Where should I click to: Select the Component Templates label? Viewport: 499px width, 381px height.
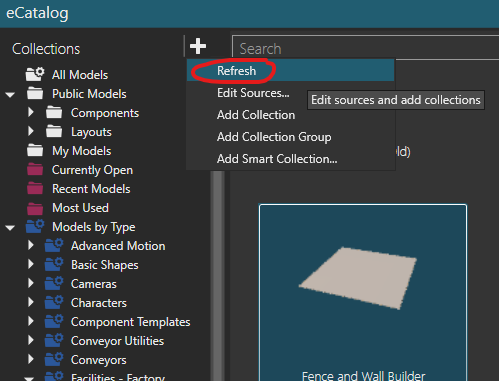tap(130, 322)
